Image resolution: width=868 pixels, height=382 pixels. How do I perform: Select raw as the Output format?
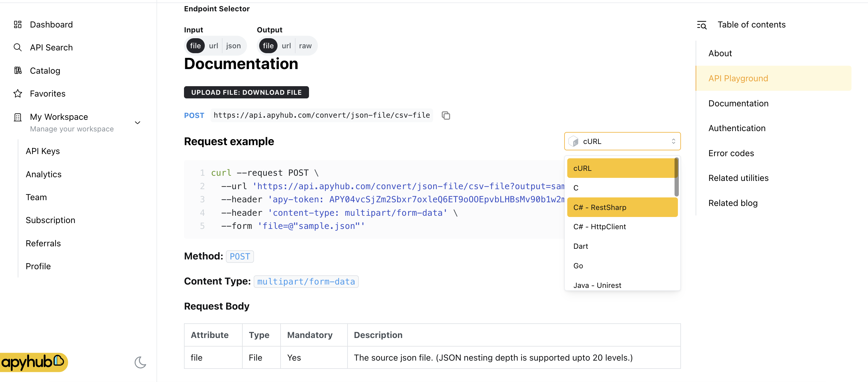(x=305, y=46)
